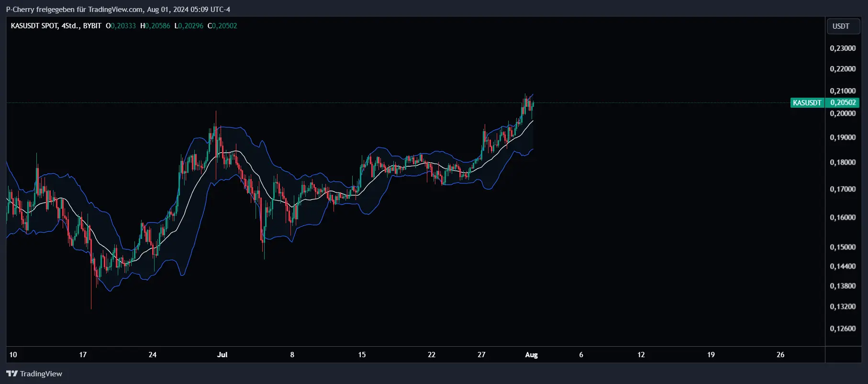
Task: Click the date label 12 on time axis
Action: click(641, 355)
